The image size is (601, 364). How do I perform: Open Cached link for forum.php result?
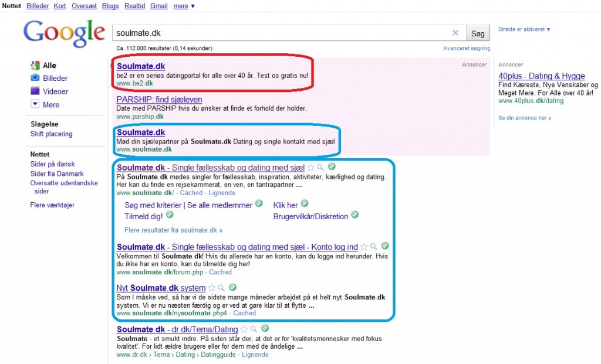(221, 272)
